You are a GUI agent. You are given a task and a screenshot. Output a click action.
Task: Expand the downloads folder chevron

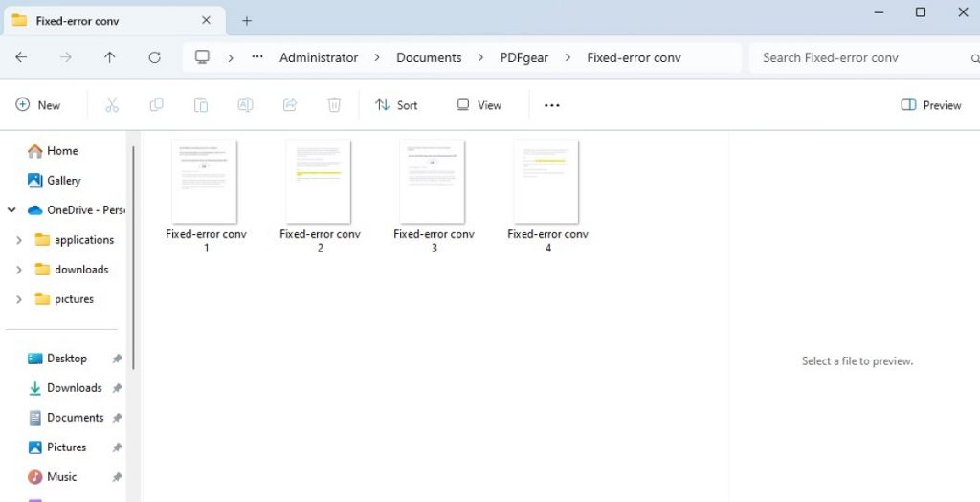[19, 270]
